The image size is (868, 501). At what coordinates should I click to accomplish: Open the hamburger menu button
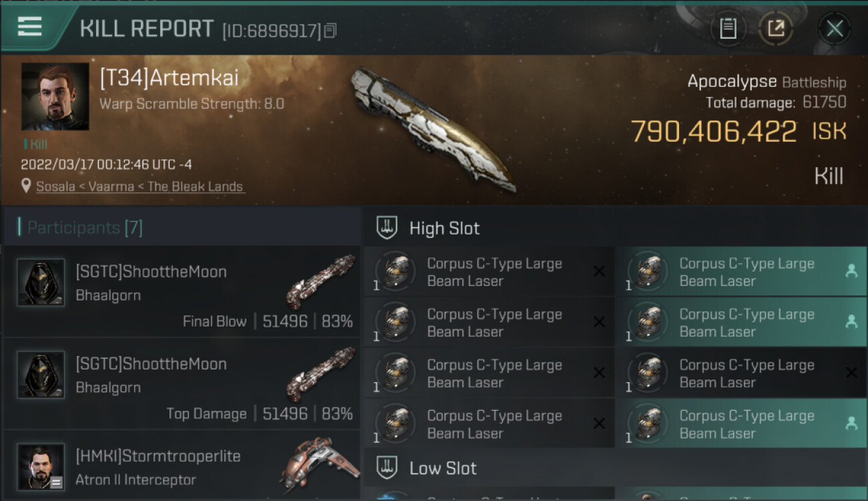pos(30,27)
